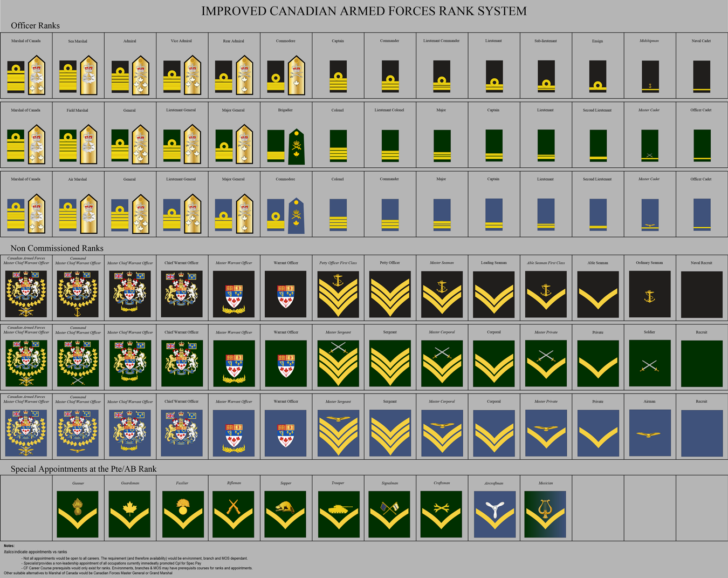Select the Lieutenant Commander sleeve insignia
Image resolution: width=728 pixels, height=578 pixels.
pyautogui.click(x=442, y=76)
